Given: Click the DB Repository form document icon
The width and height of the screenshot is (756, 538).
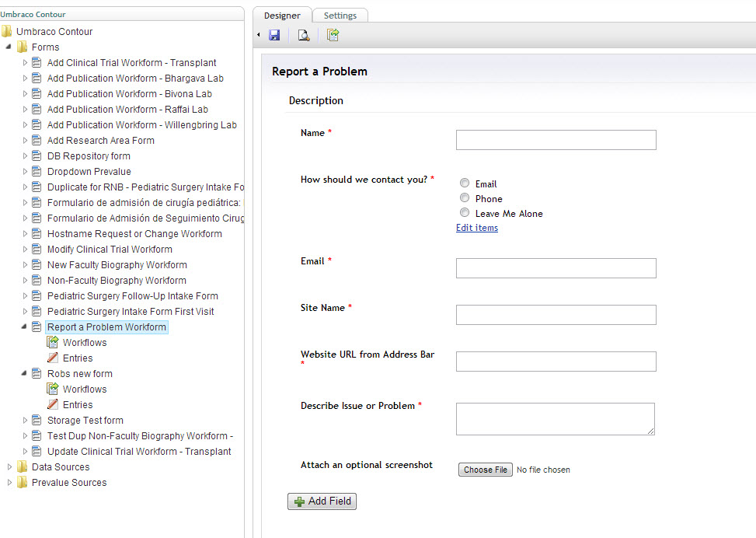Looking at the screenshot, I should point(37,156).
